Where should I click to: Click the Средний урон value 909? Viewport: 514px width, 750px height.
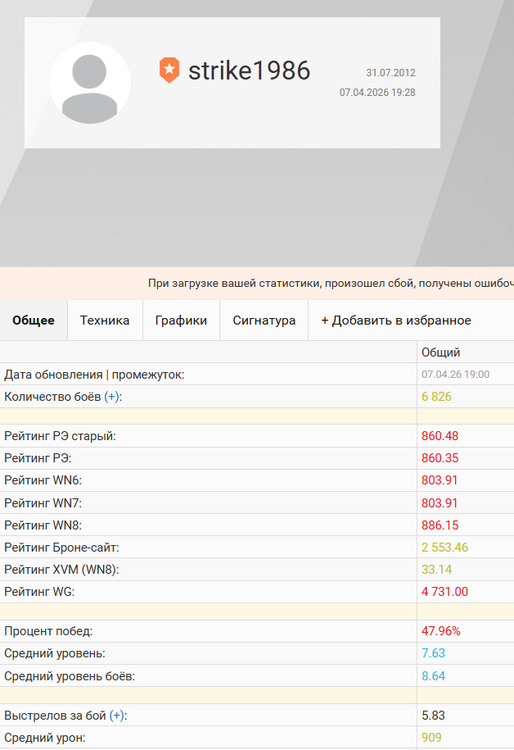(x=431, y=738)
